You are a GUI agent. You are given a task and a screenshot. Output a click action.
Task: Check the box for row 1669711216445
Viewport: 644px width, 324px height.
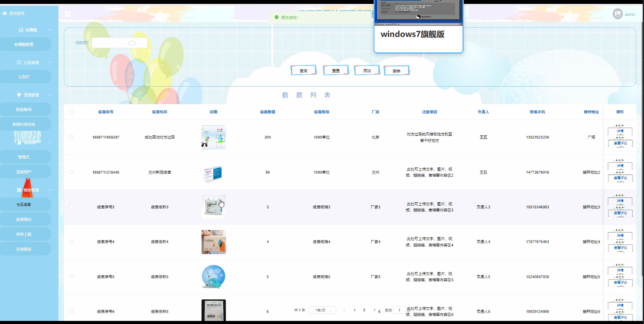71,172
